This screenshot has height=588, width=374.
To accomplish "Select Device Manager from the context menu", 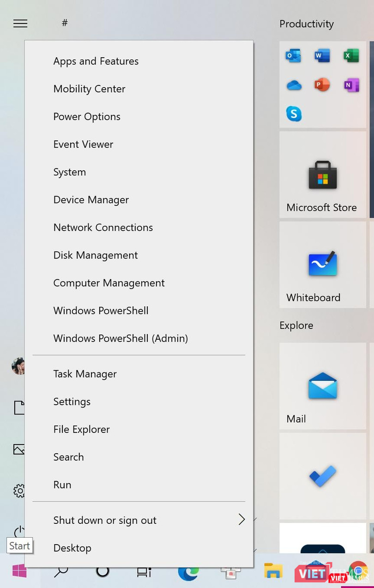I will [91, 200].
